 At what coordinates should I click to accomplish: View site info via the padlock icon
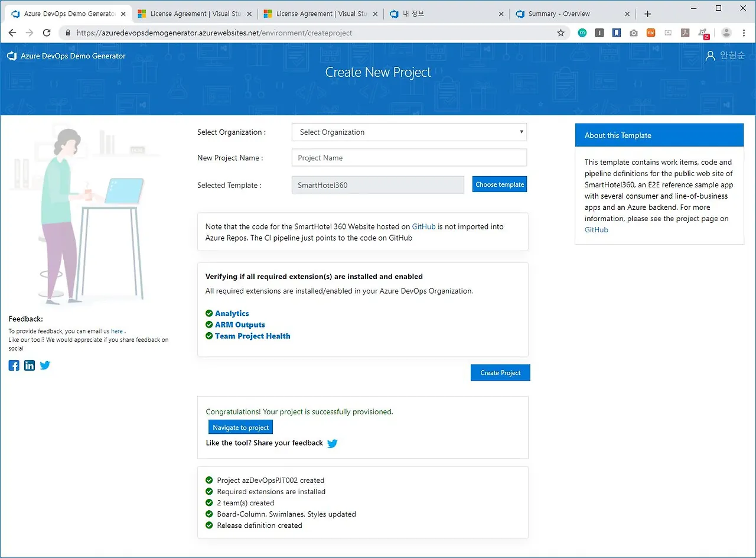tap(67, 33)
